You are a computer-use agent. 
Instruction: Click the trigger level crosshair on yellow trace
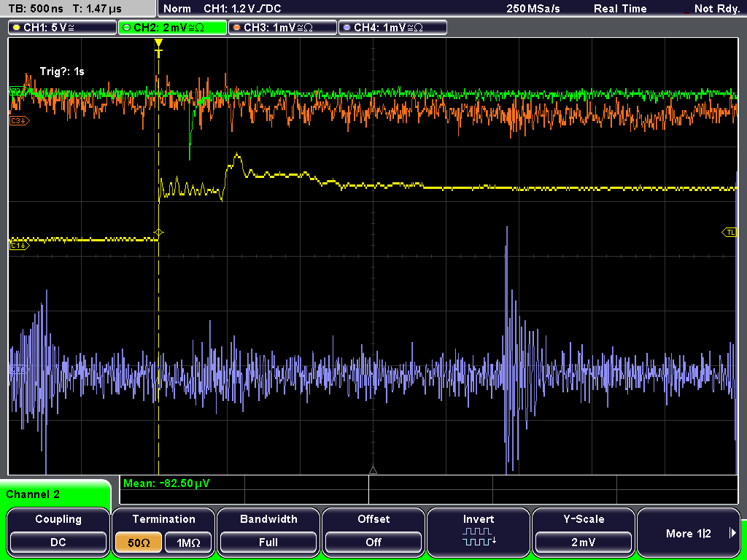tap(158, 233)
